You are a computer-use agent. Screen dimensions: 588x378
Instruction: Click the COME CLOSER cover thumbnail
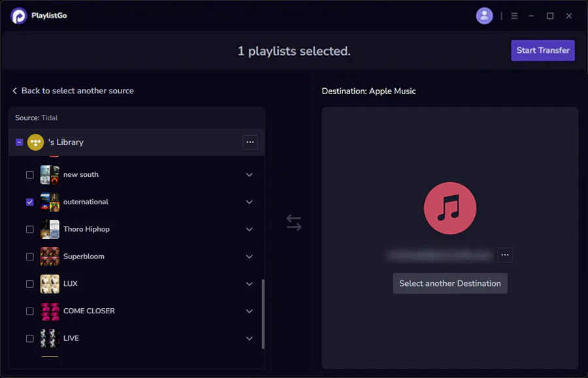50,311
